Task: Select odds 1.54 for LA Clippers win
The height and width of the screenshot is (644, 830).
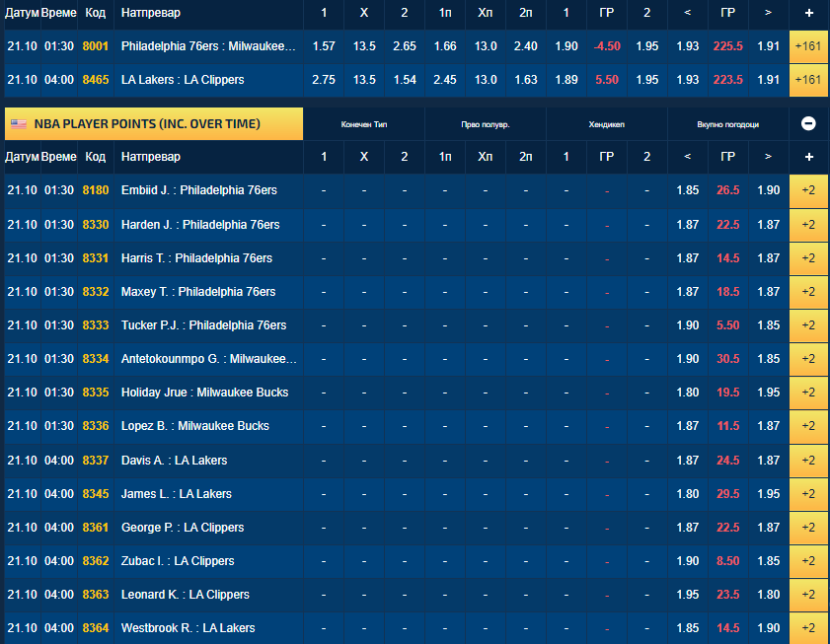Action: point(404,80)
